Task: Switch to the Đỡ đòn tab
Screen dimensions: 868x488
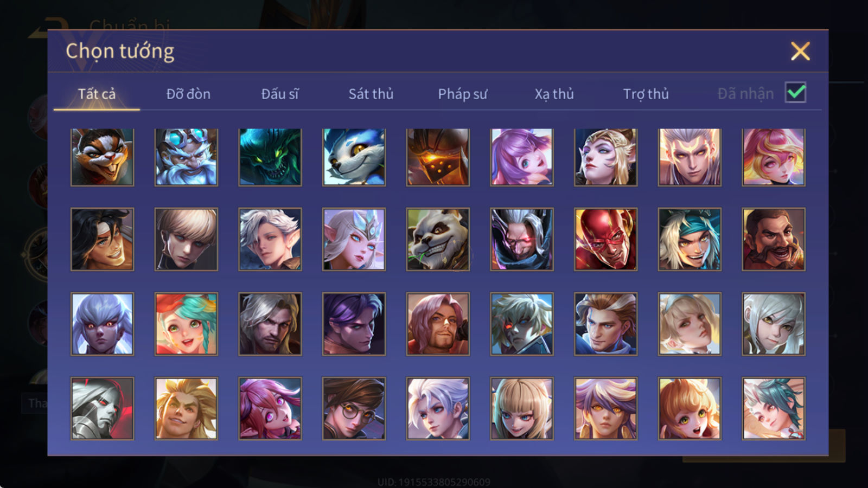Action: [x=188, y=94]
